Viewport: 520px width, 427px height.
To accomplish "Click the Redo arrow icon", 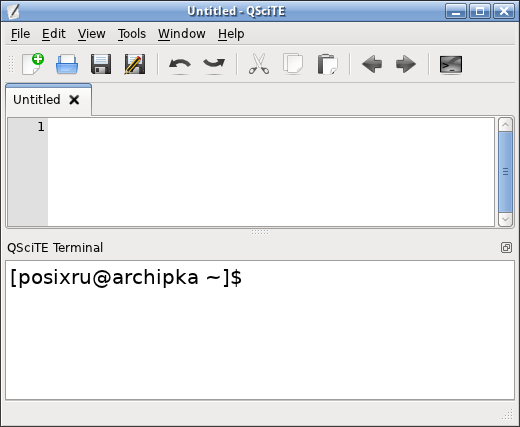I will pyautogui.click(x=214, y=64).
